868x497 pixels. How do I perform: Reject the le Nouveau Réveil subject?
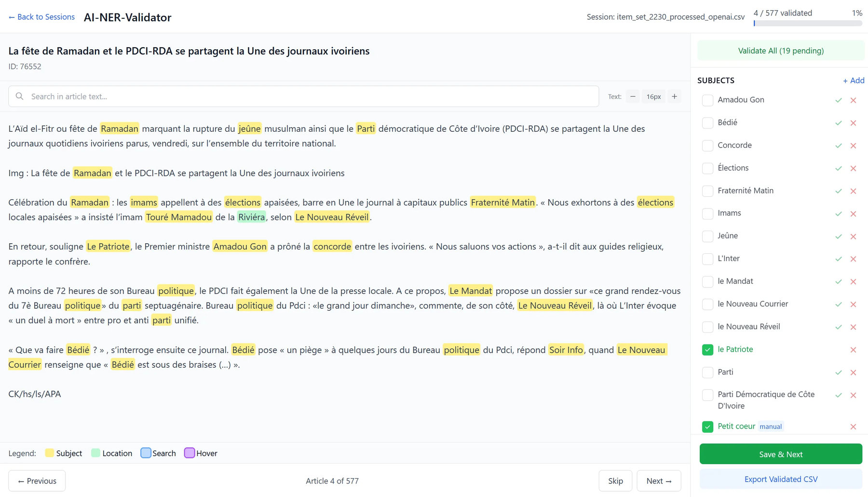click(853, 327)
